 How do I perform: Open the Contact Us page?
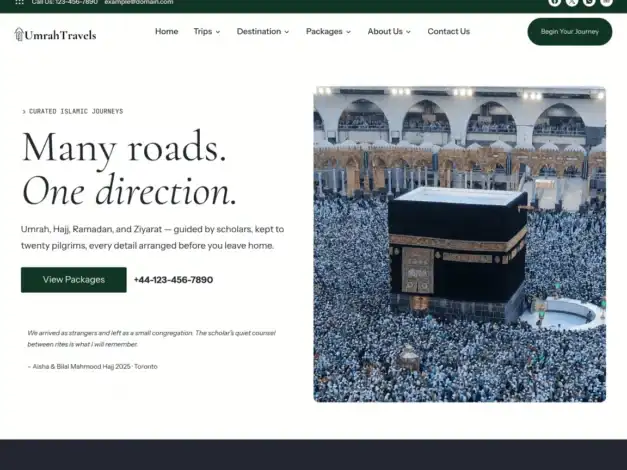[x=449, y=31]
